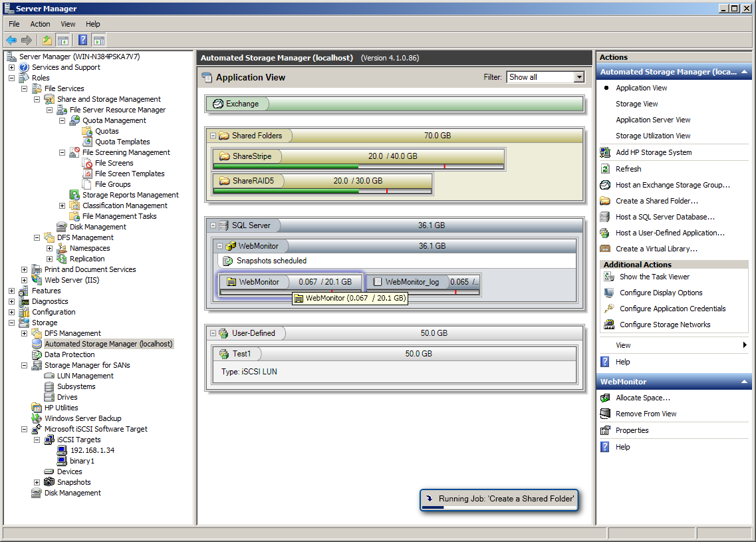Screen dimensions: 756x542
Task: Expand the Snapshots tree node
Action: tap(37, 482)
